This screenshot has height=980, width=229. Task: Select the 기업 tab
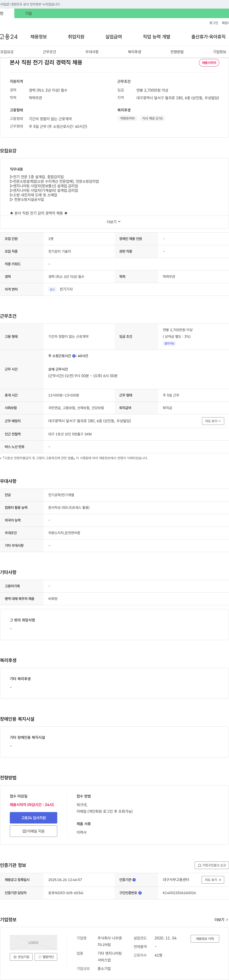[x=29, y=13]
